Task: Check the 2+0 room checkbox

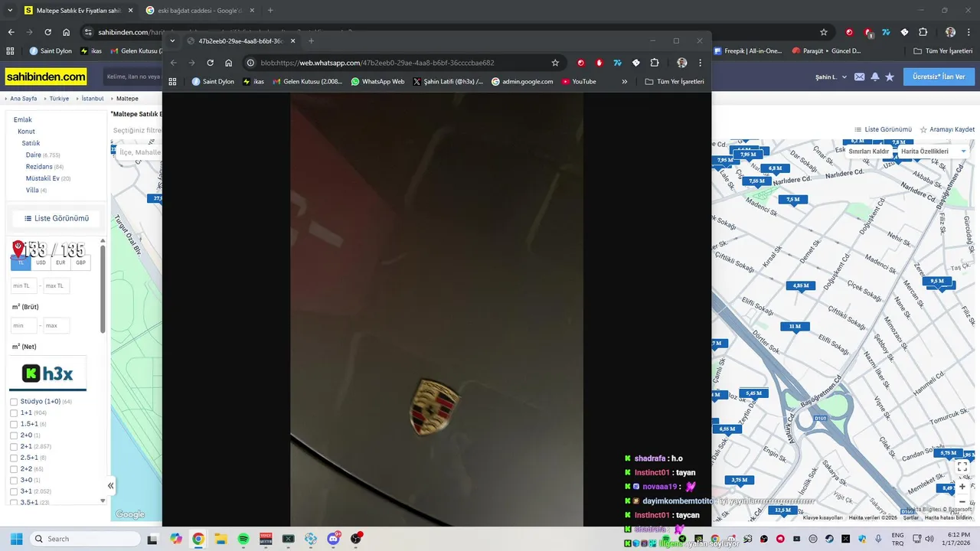Action: point(14,435)
